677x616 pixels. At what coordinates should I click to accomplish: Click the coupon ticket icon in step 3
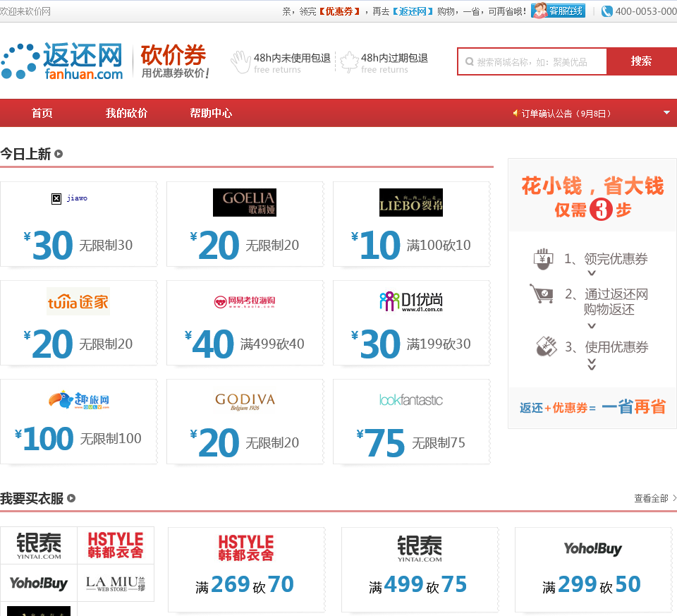click(546, 346)
